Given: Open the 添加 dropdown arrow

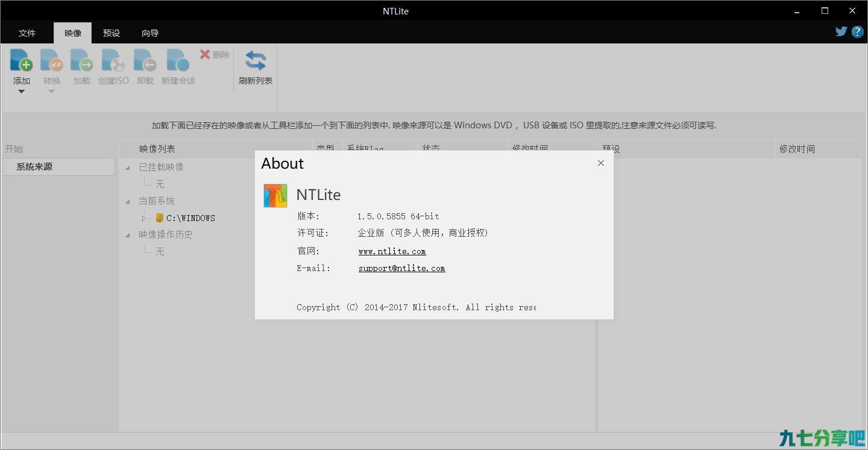Looking at the screenshot, I should (x=21, y=92).
